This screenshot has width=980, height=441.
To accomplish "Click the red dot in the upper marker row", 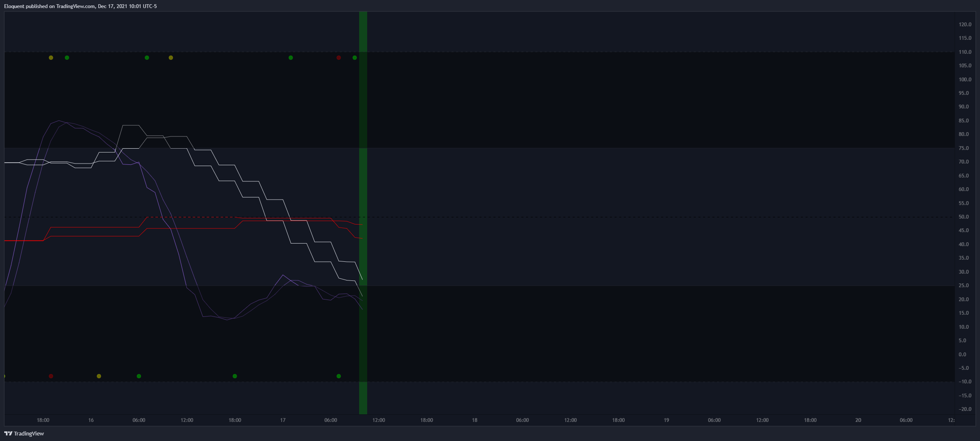I will (338, 58).
